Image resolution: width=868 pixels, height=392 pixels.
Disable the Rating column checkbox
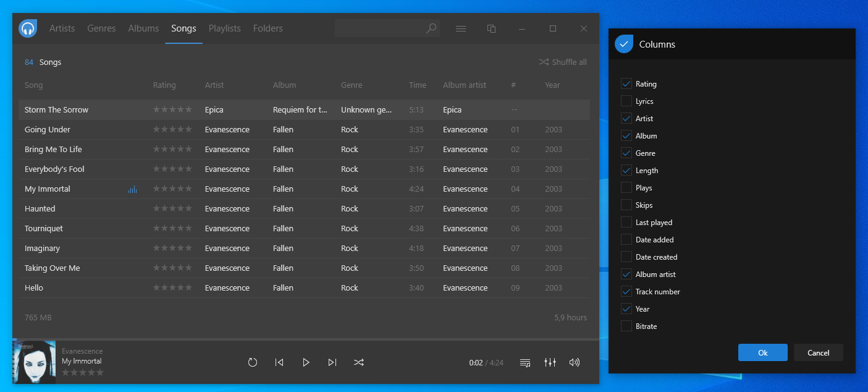(x=625, y=83)
